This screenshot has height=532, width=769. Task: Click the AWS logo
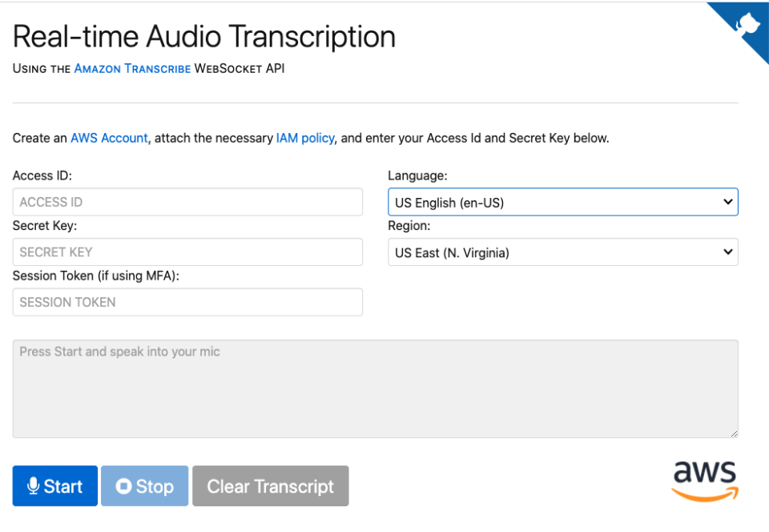[703, 481]
